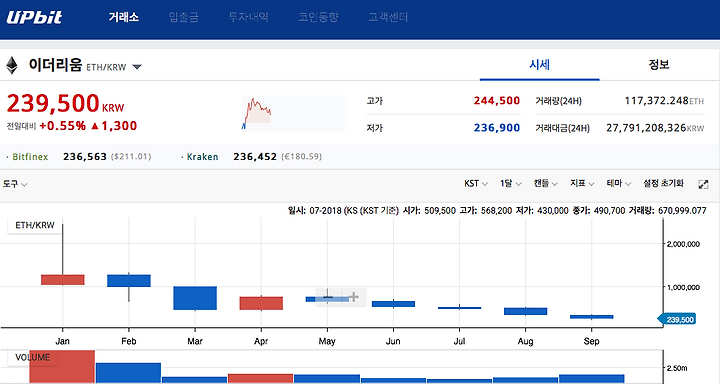Switch to the 시세 tab

pos(540,65)
